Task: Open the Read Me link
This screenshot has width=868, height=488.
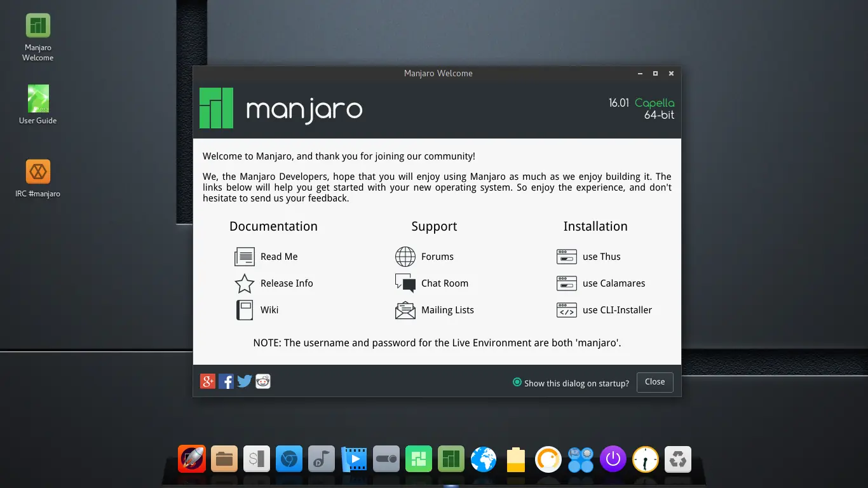Action: click(x=279, y=257)
